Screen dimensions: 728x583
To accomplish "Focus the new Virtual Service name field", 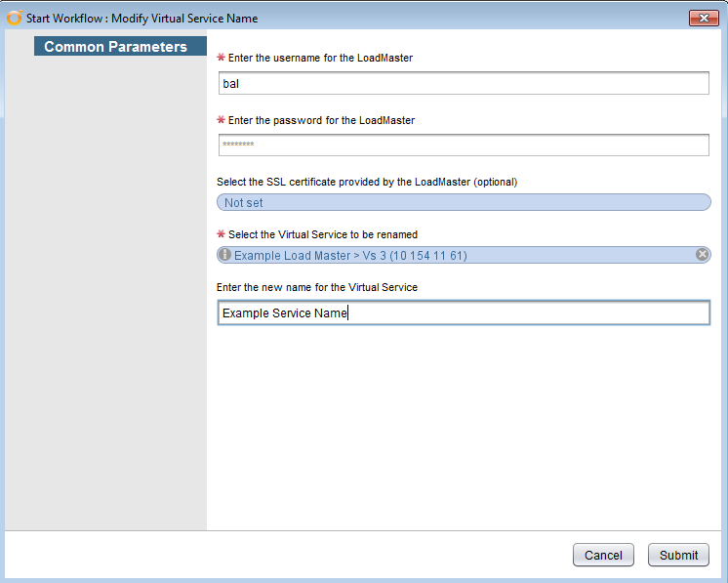I will [x=464, y=312].
